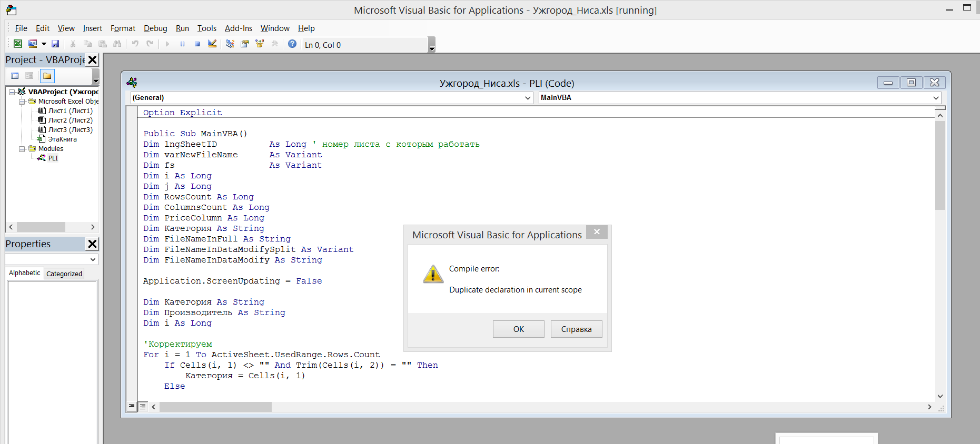Collapse the Modules folder
This screenshot has height=444, width=980.
pyautogui.click(x=22, y=149)
